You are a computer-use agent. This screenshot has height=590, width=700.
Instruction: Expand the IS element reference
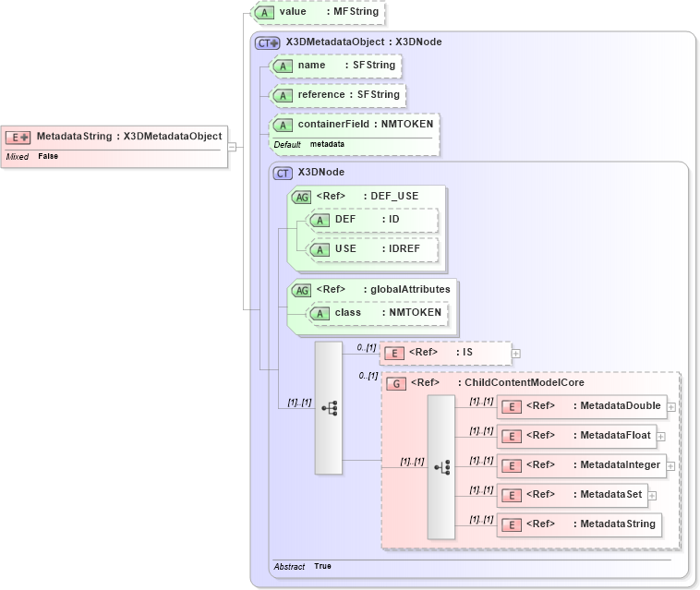click(516, 354)
